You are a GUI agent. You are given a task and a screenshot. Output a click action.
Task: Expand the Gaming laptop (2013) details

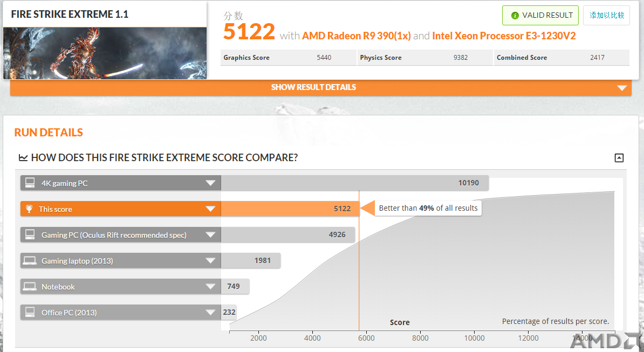pos(210,260)
